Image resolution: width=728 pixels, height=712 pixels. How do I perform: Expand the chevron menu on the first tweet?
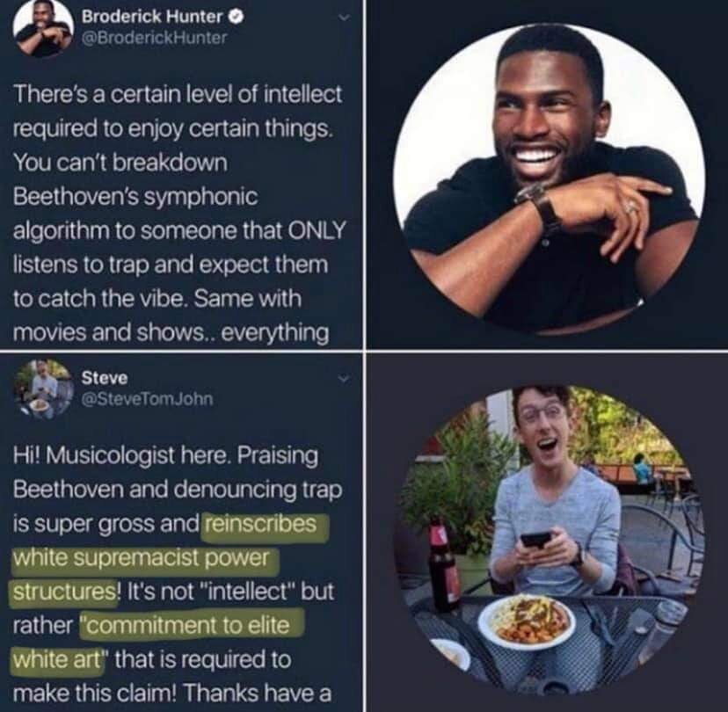coord(343,18)
